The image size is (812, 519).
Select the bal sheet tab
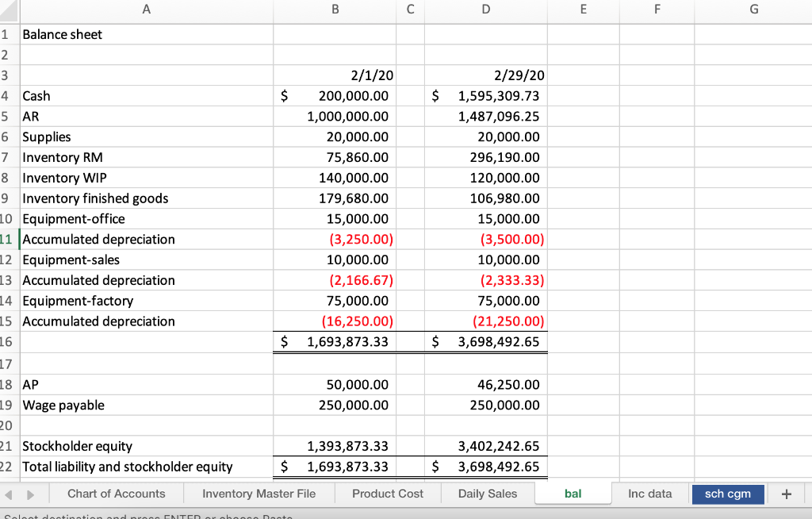573,494
